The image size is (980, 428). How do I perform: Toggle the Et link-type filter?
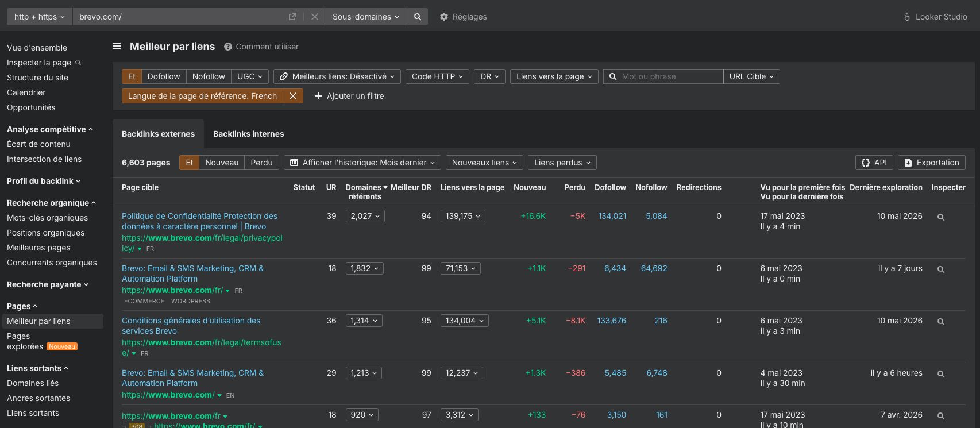[x=132, y=76]
